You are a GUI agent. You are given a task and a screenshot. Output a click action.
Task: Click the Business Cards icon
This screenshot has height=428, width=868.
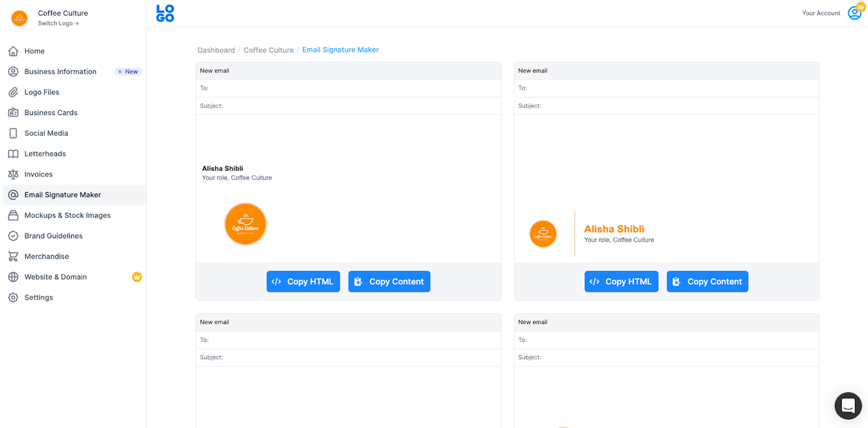(x=14, y=113)
